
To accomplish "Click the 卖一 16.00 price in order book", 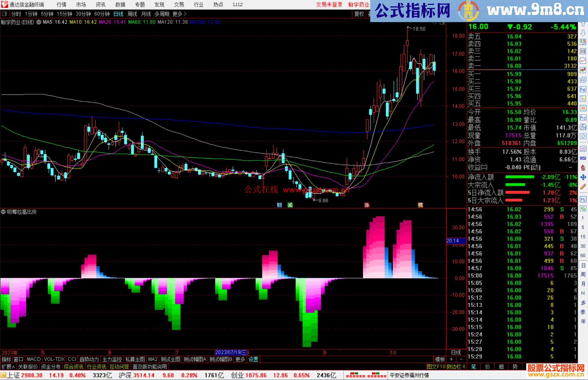I will point(514,66).
